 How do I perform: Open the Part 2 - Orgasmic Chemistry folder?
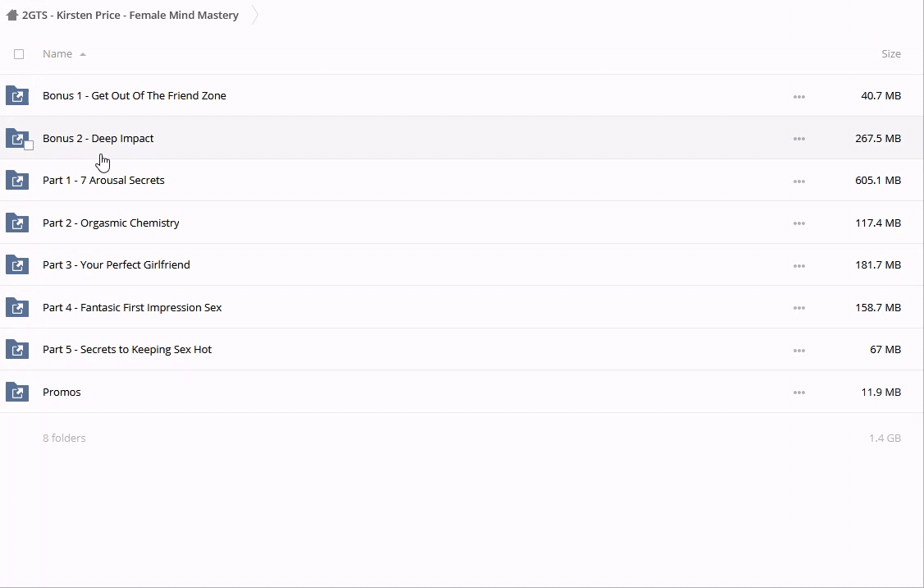tap(111, 223)
